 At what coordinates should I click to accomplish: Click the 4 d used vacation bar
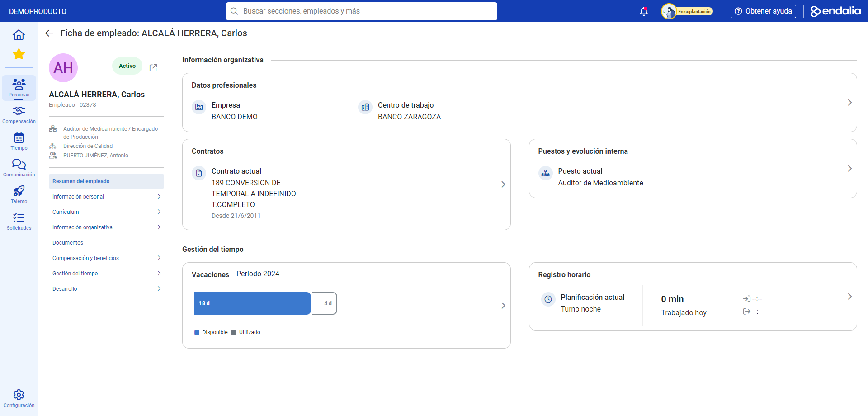click(x=325, y=303)
